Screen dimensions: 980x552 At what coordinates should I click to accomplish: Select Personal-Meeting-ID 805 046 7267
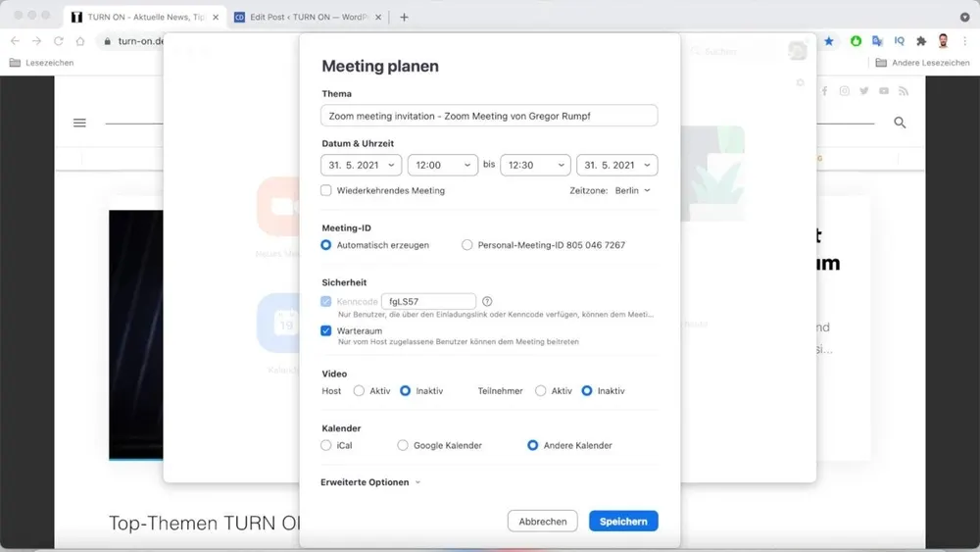(x=466, y=245)
